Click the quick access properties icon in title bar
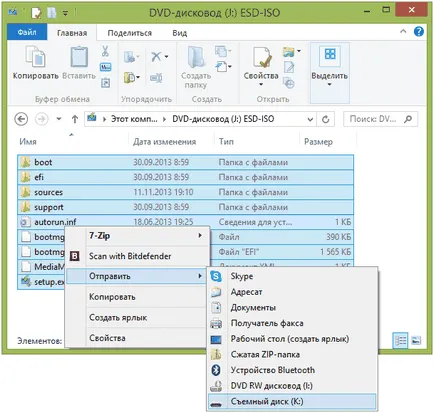 click(x=36, y=13)
